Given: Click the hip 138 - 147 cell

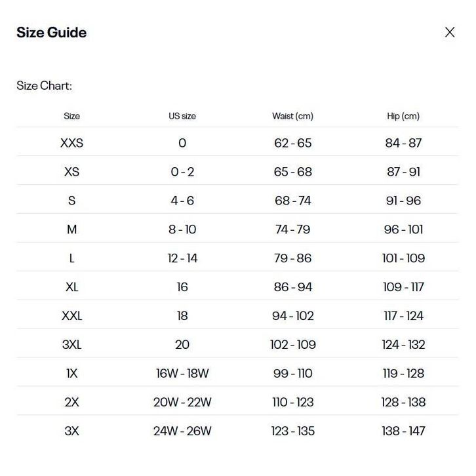Looking at the screenshot, I should [x=403, y=431].
